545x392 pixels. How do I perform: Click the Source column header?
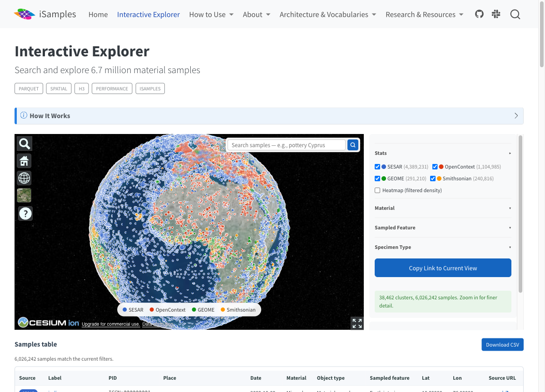tap(27, 378)
